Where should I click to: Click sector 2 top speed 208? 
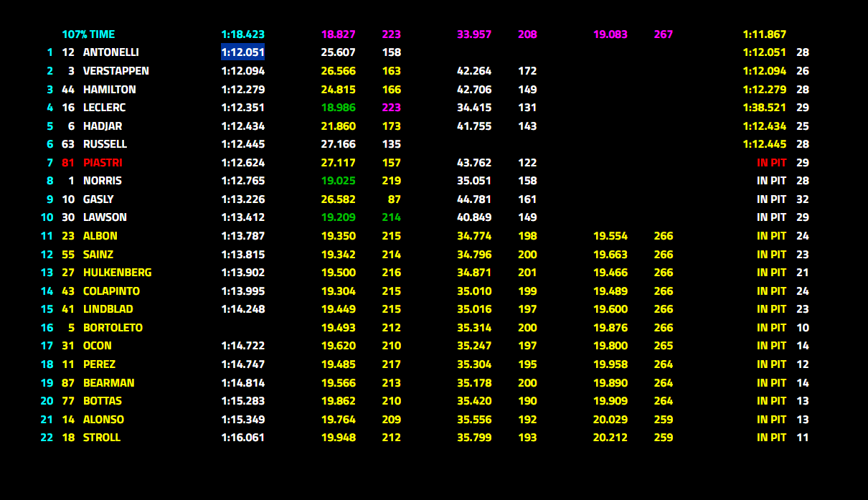527,34
